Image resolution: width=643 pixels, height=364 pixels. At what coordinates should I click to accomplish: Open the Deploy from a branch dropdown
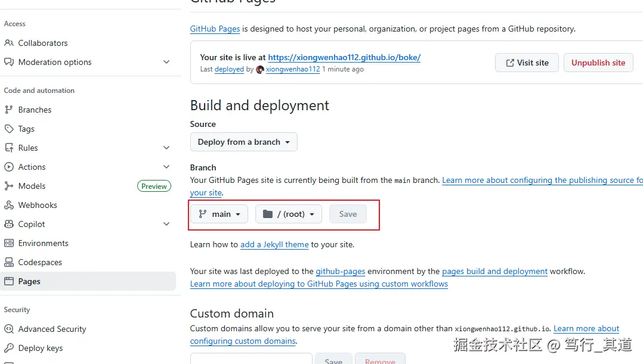tap(243, 142)
